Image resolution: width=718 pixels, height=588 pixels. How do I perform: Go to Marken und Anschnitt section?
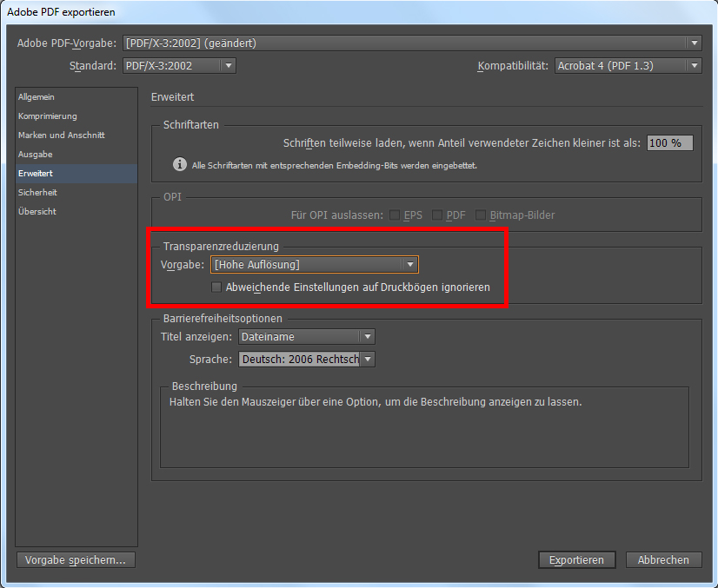62,135
